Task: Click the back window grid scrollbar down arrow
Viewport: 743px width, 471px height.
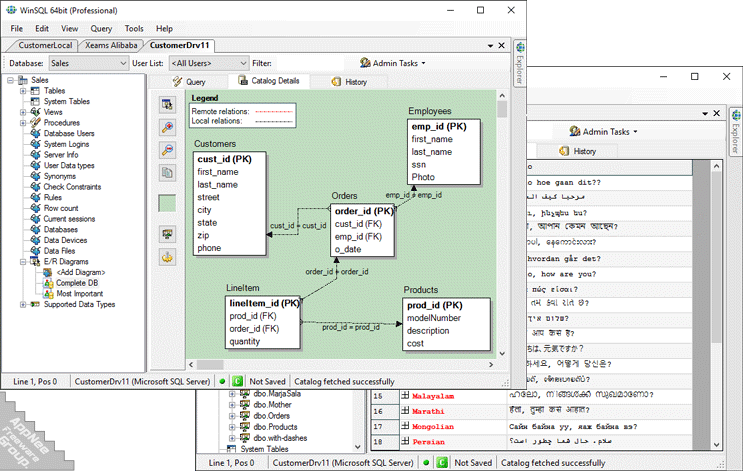Action: click(716, 445)
